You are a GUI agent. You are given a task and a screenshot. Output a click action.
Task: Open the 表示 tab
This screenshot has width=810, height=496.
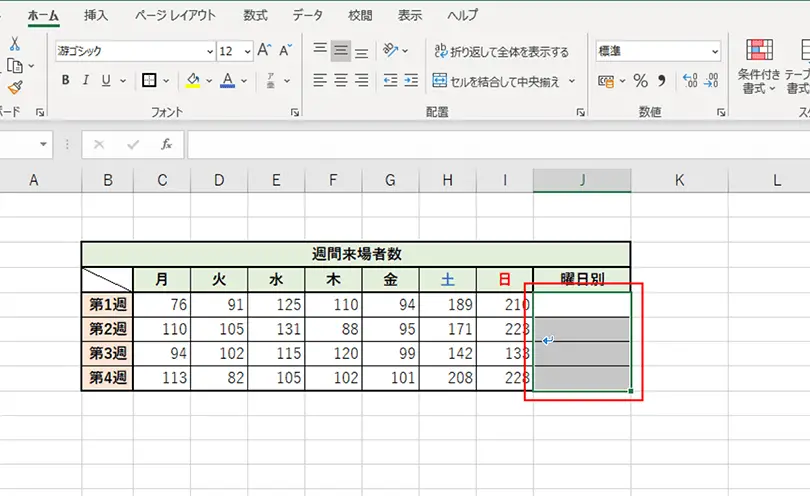point(410,16)
